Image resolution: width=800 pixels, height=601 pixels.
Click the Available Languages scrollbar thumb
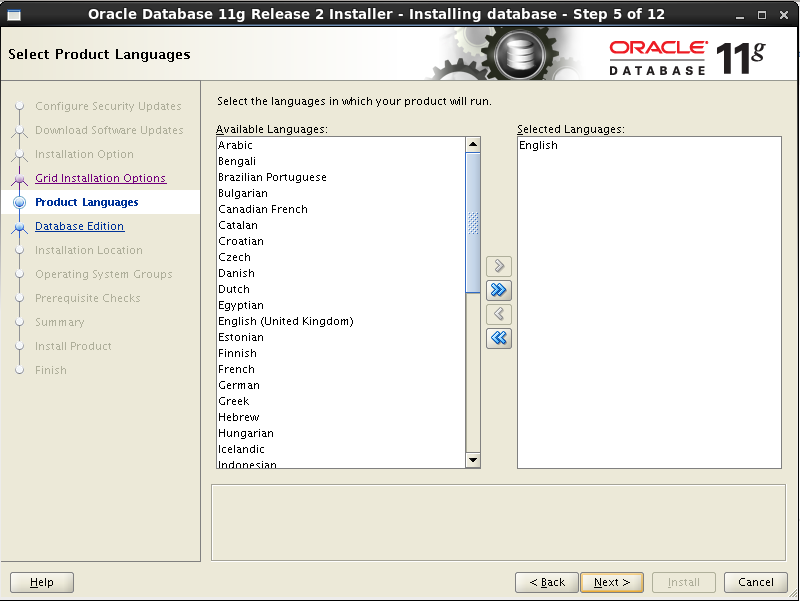pos(473,223)
